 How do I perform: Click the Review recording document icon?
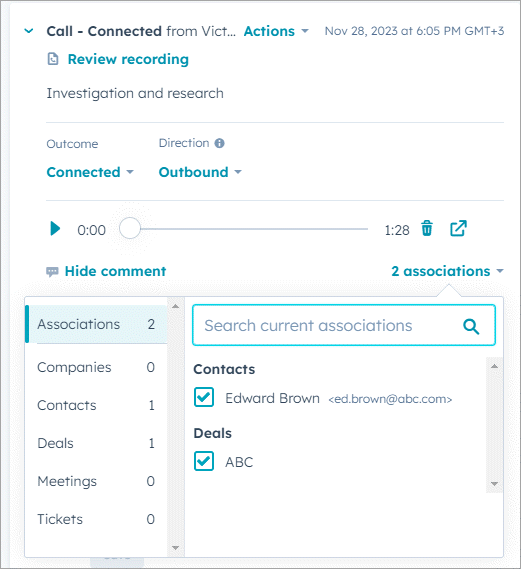click(x=53, y=59)
